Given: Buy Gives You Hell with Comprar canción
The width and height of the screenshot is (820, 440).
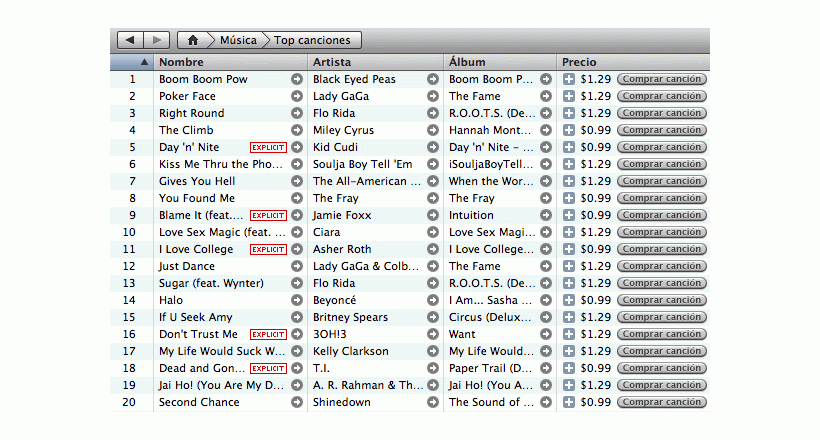Looking at the screenshot, I should pos(662,181).
